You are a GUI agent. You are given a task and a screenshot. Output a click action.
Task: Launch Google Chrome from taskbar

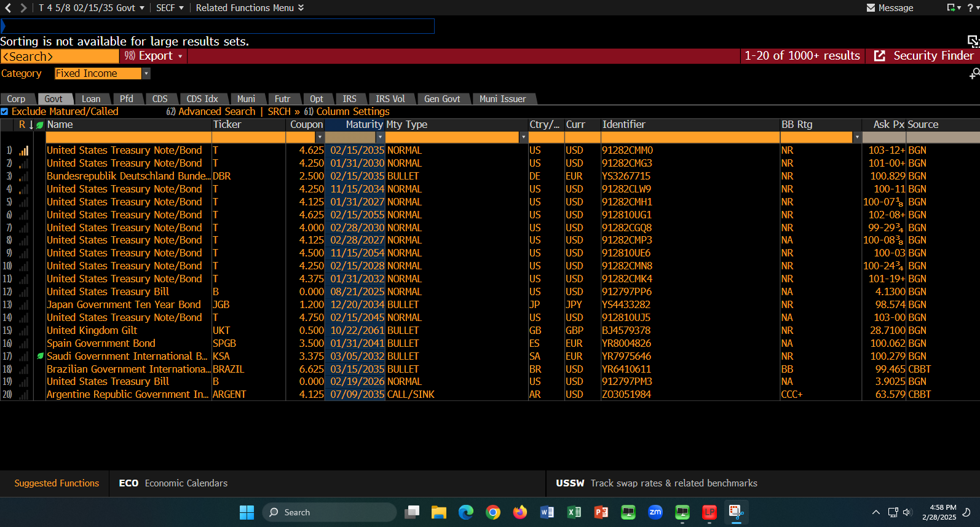(493, 512)
